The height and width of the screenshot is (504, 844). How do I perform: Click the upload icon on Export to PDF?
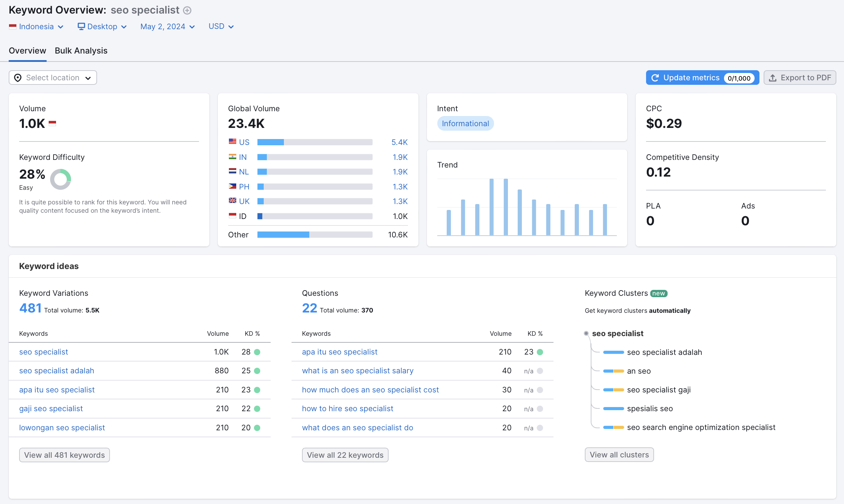pyautogui.click(x=773, y=78)
